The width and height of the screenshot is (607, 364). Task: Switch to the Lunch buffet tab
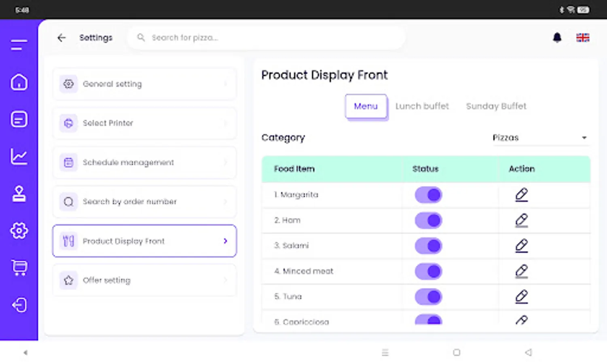coord(422,106)
